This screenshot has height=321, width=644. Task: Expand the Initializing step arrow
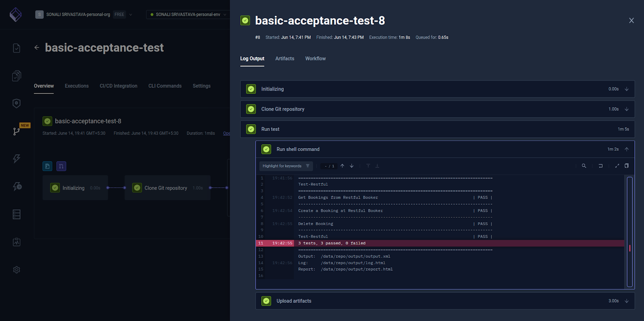pos(627,89)
